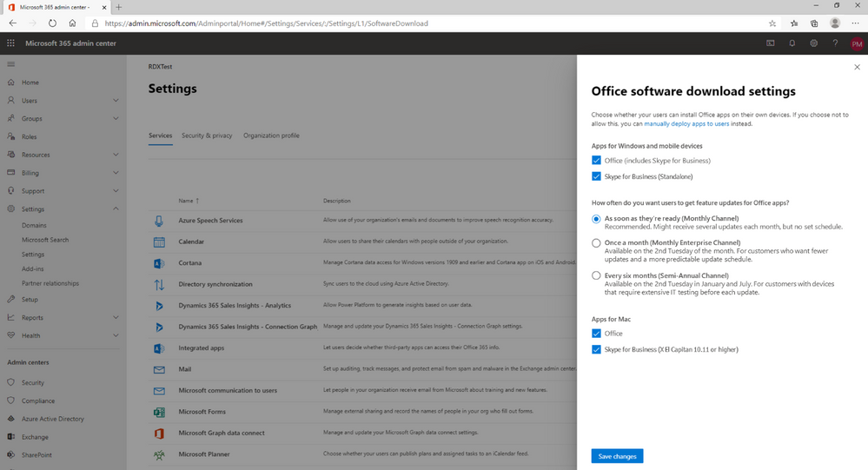This screenshot has width=868, height=470.
Task: Click the Support headset icon
Action: point(11,191)
